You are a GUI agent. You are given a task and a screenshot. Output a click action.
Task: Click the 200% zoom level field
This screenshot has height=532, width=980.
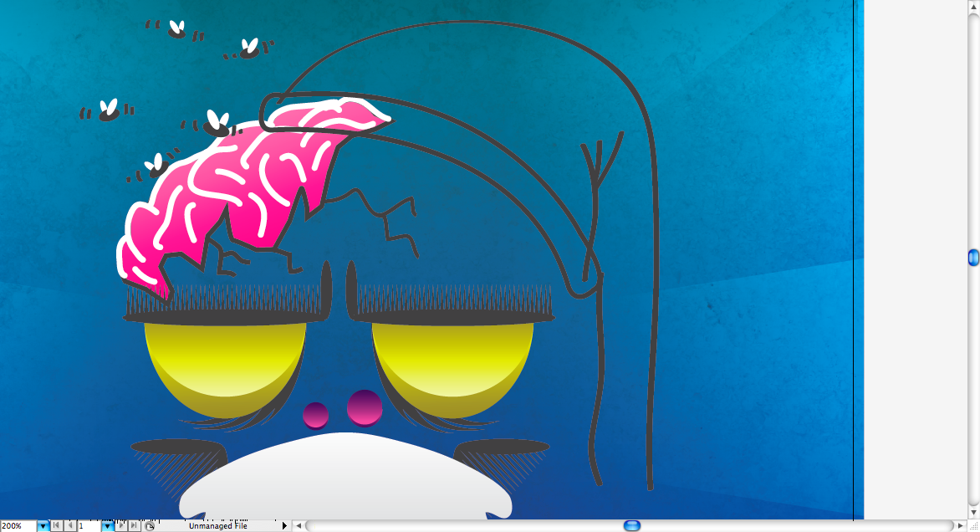coord(18,526)
